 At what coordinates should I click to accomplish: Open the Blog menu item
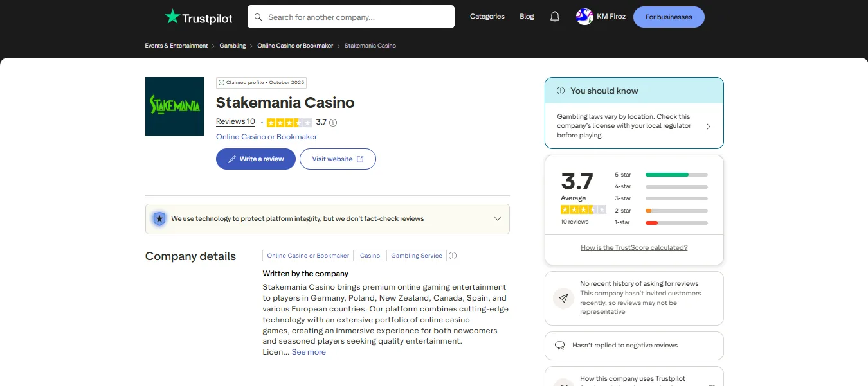tap(527, 17)
